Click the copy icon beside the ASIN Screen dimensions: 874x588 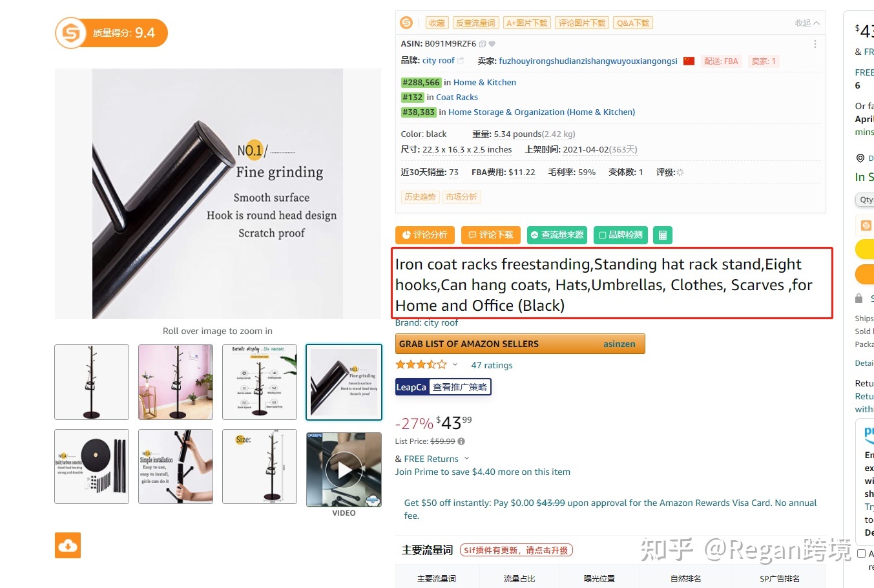[482, 44]
